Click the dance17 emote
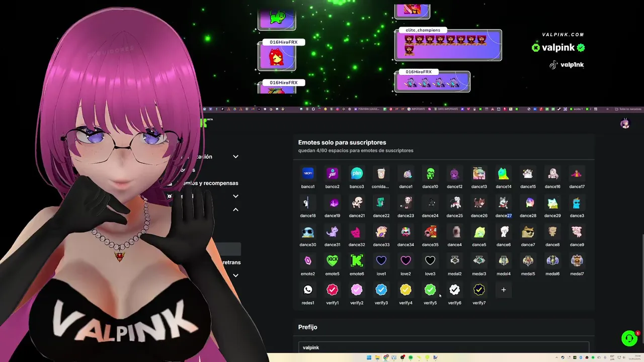 coord(577,174)
